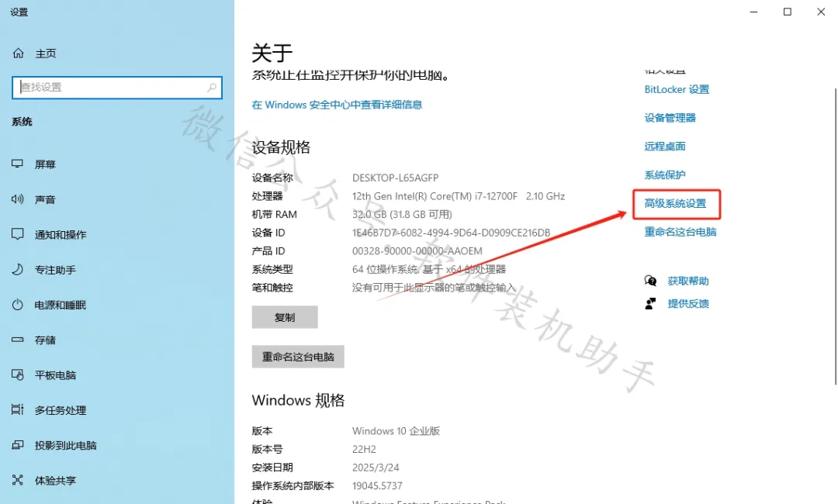Click the 平板电脑 tablet icon
Viewport: 838px width, 504px height.
(x=18, y=375)
